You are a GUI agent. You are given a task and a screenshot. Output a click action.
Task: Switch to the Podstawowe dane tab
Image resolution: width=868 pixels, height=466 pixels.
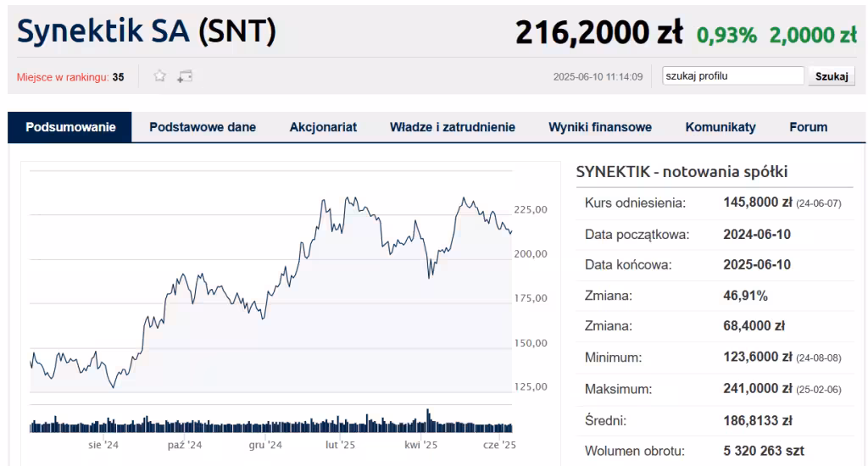tap(203, 127)
